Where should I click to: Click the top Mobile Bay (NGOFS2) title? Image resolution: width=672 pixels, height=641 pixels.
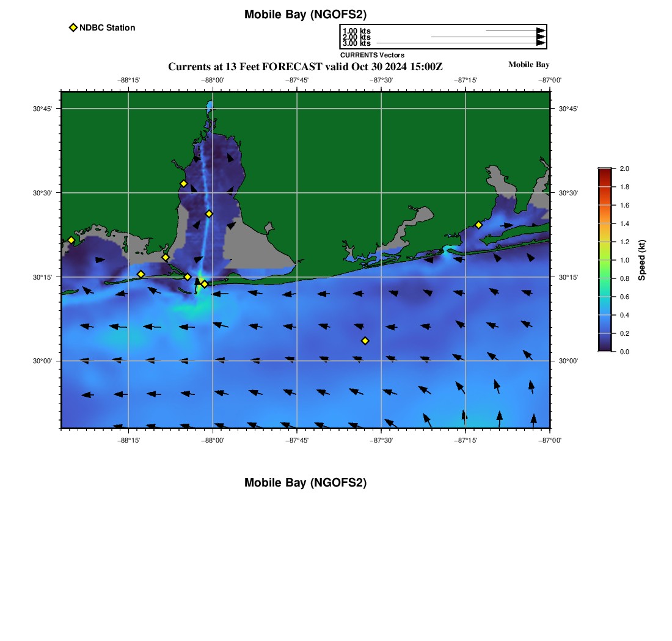305,15
